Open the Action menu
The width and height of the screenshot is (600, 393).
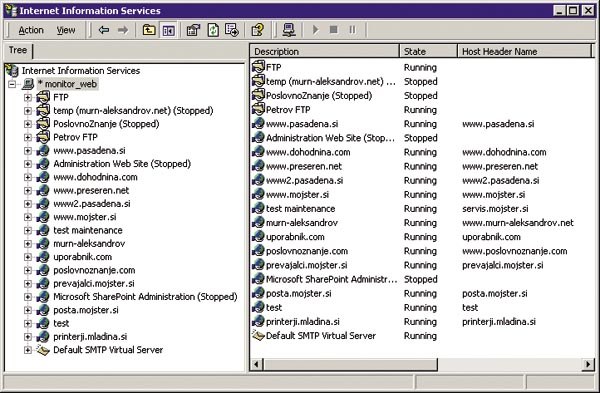coord(31,30)
